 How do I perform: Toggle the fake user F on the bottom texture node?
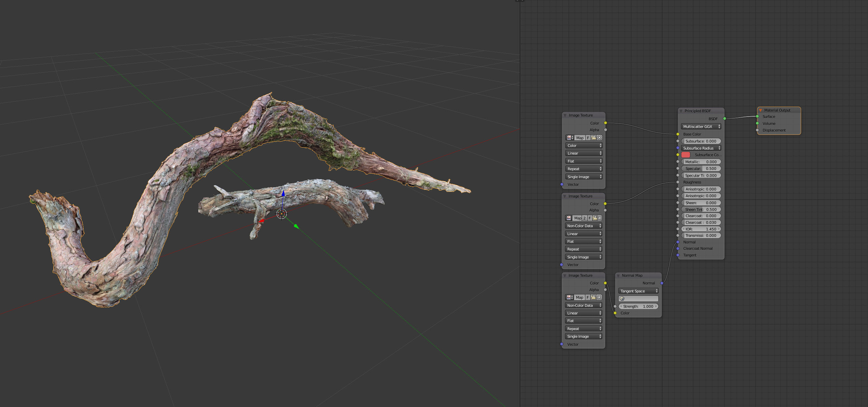point(588,298)
